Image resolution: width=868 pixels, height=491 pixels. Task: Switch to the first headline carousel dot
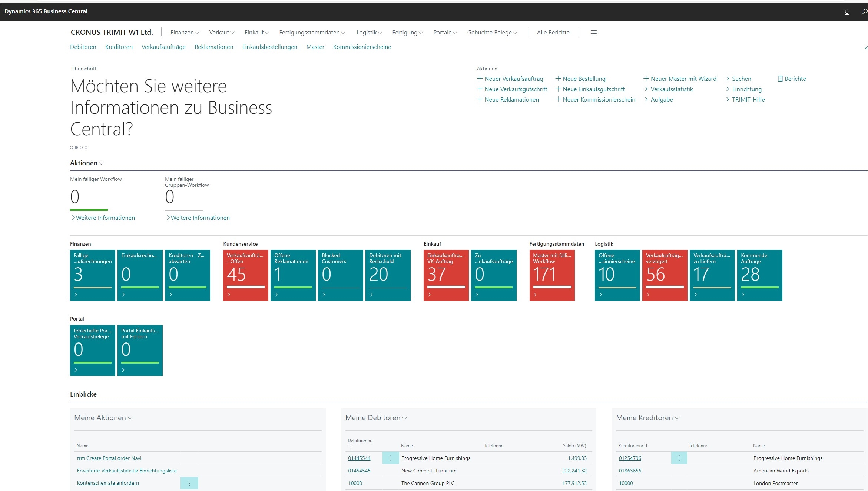click(x=72, y=147)
